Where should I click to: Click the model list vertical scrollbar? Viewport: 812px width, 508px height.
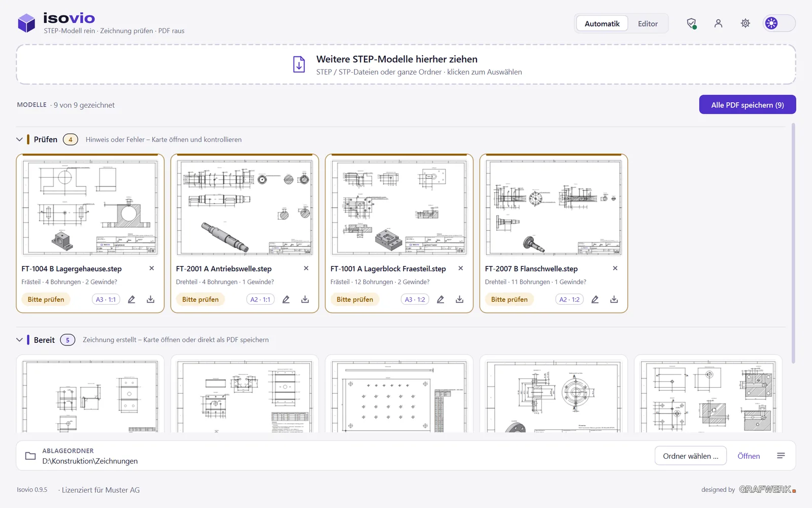[x=793, y=244]
